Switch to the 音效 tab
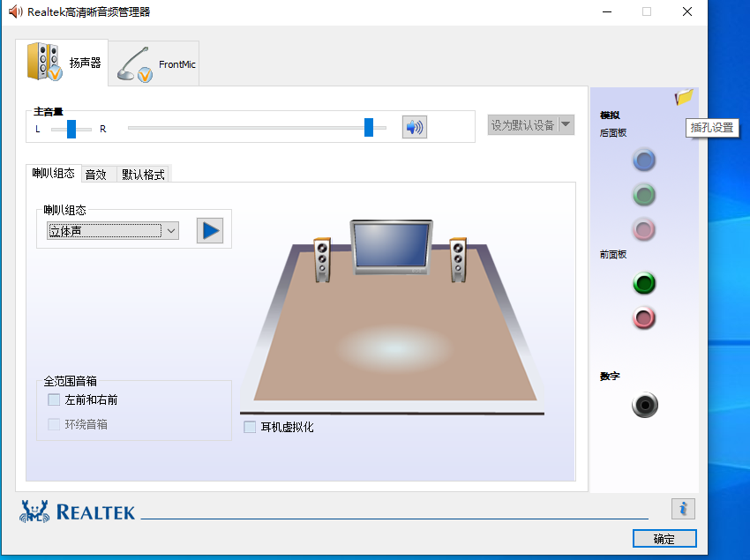Viewport: 750px width, 560px height. coord(95,175)
